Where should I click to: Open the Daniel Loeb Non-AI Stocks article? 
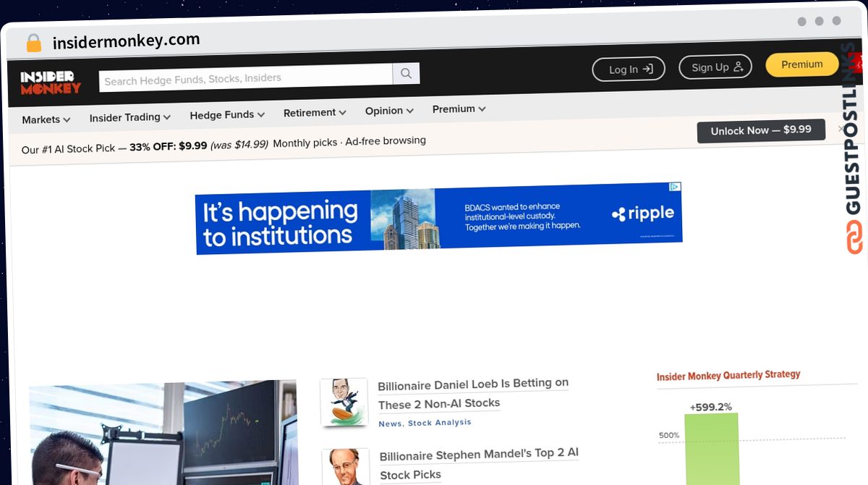click(473, 393)
